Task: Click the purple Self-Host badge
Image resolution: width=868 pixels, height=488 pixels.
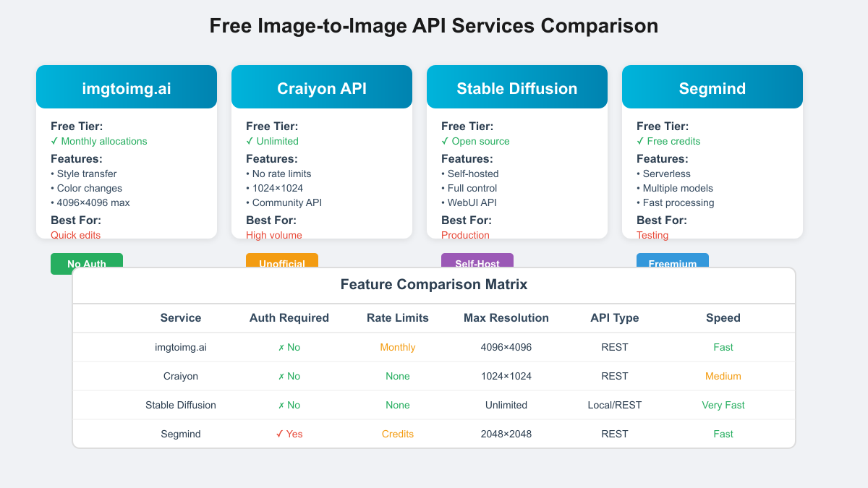Action: (477, 260)
